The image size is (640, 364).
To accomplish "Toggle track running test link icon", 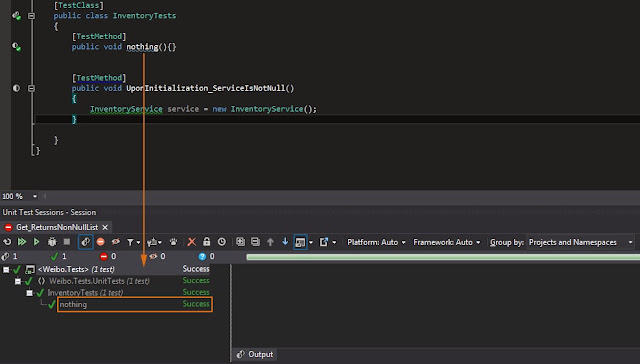I will [85, 242].
